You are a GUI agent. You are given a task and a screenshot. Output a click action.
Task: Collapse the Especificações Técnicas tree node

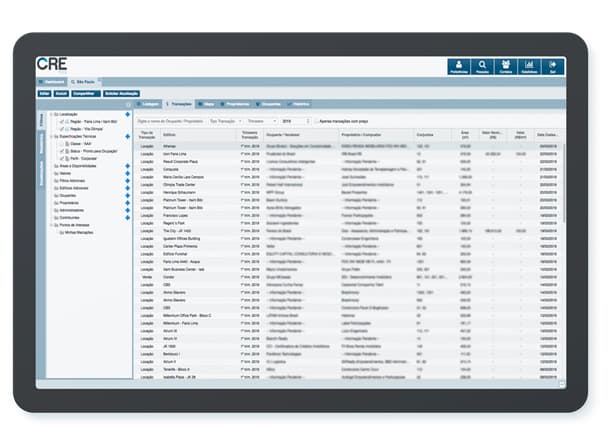(x=51, y=136)
